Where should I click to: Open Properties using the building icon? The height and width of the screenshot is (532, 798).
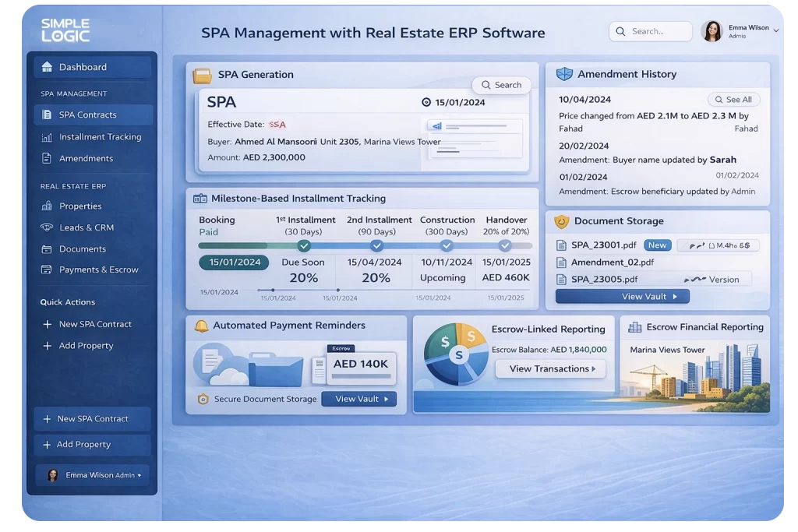click(46, 206)
